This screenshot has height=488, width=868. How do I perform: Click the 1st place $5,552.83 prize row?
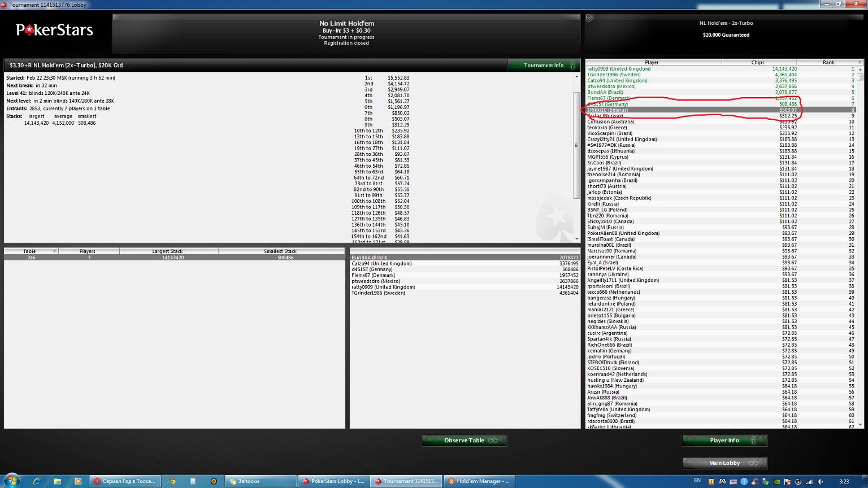387,78
